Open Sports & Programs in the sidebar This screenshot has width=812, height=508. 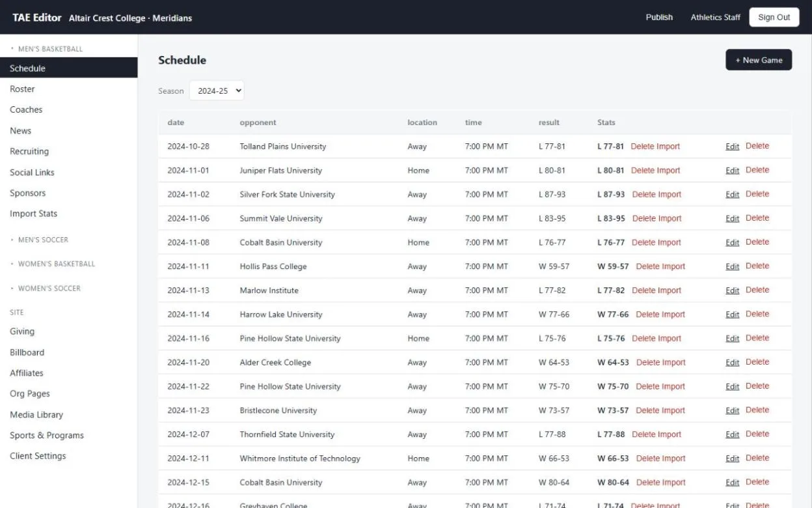(x=68, y=435)
